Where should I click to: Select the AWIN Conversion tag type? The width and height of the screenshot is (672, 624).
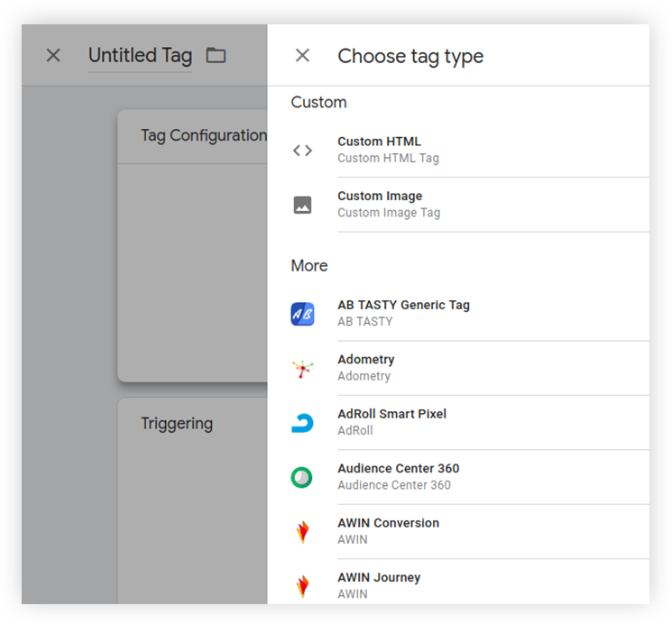coord(458,532)
